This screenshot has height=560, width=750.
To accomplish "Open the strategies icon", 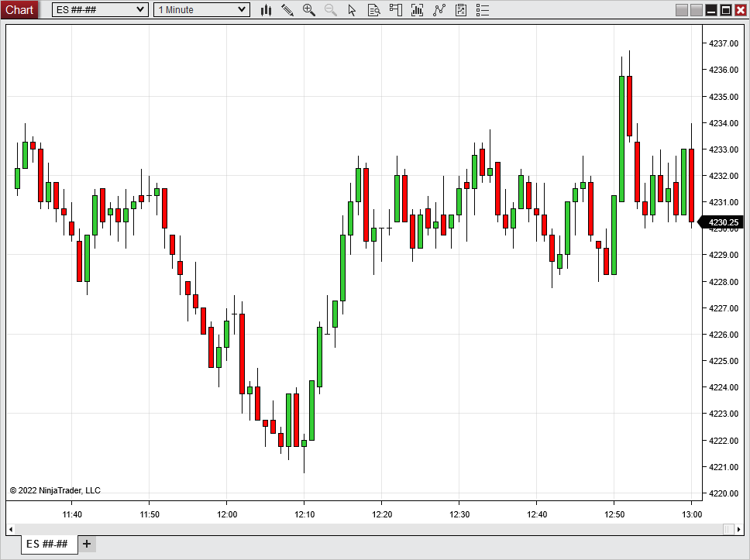I will click(461, 10).
